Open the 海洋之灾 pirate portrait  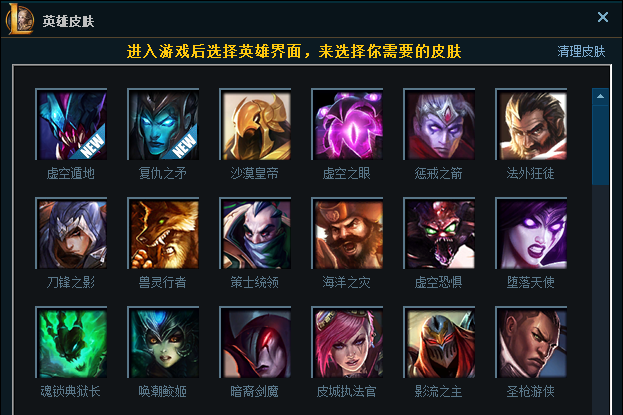[x=347, y=233]
